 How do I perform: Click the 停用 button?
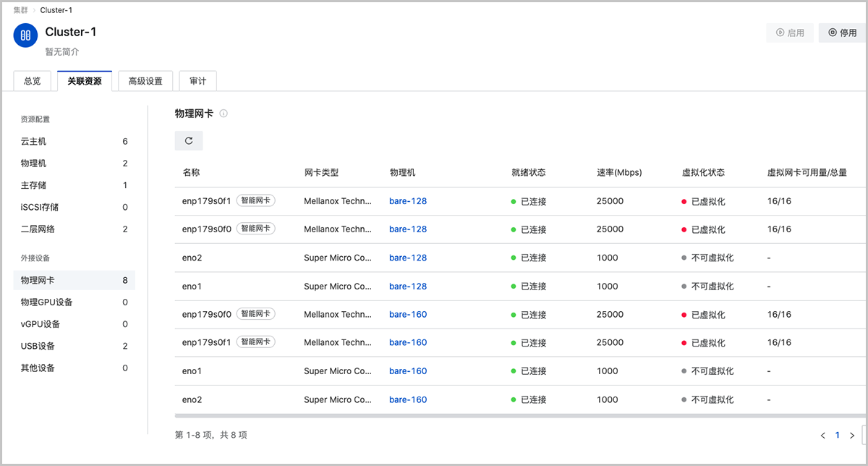tap(843, 33)
